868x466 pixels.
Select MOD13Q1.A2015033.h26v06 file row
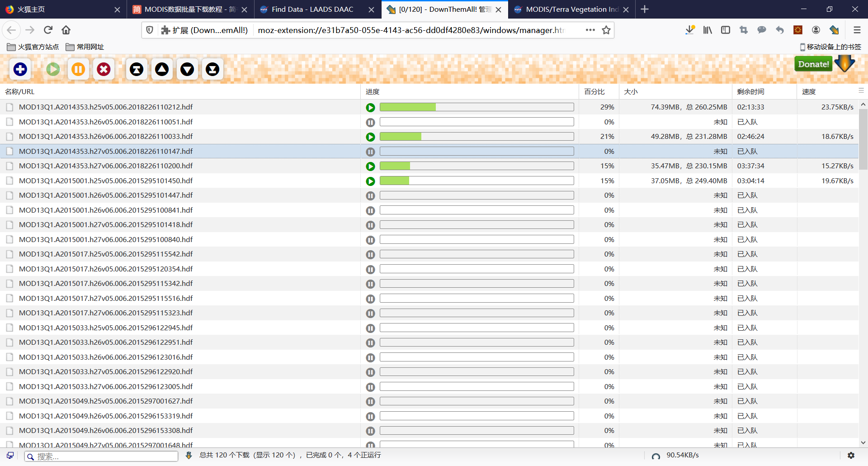pyautogui.click(x=429, y=357)
